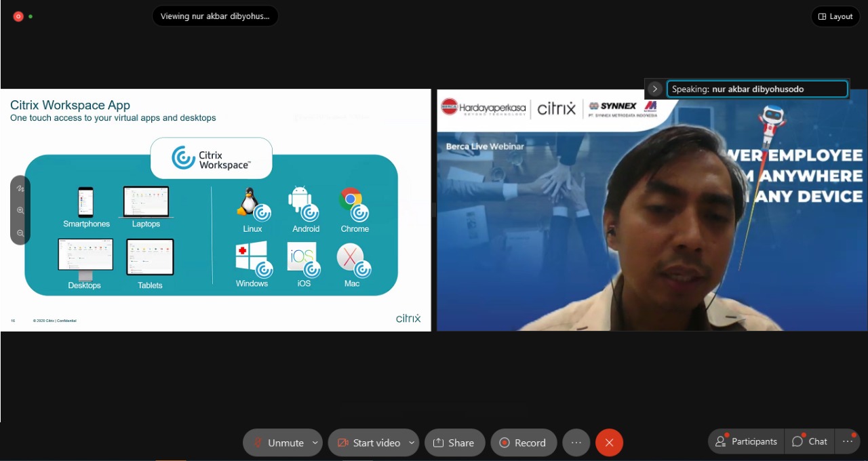Click the Berca Live Webinar text

tap(485, 146)
